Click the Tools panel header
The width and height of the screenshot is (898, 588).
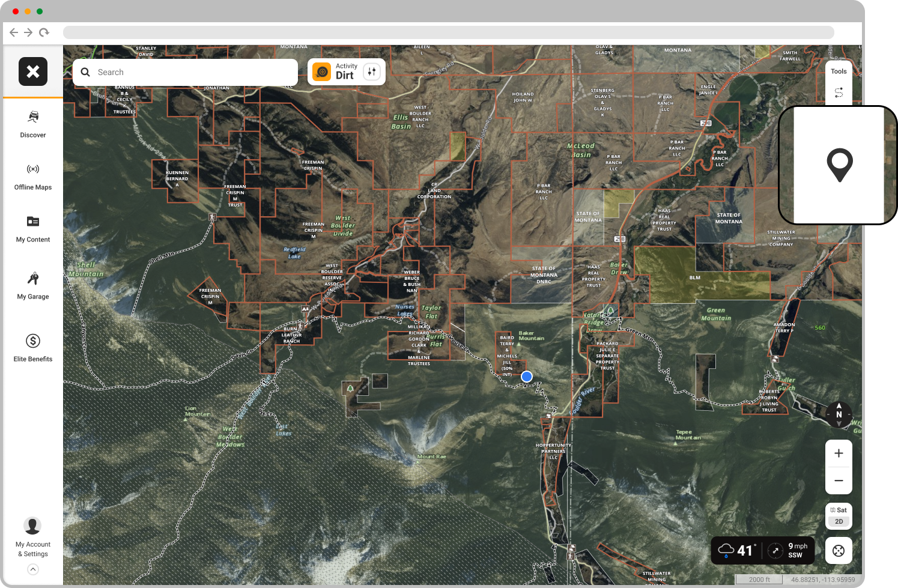pos(839,71)
